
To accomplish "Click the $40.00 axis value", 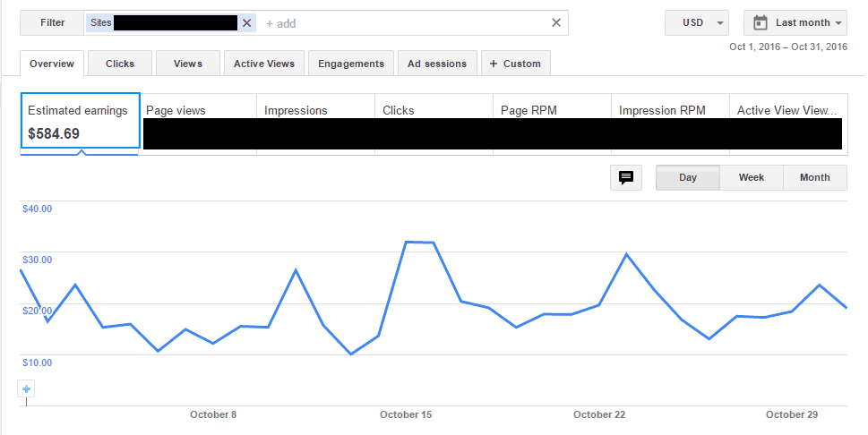I will coord(37,209).
